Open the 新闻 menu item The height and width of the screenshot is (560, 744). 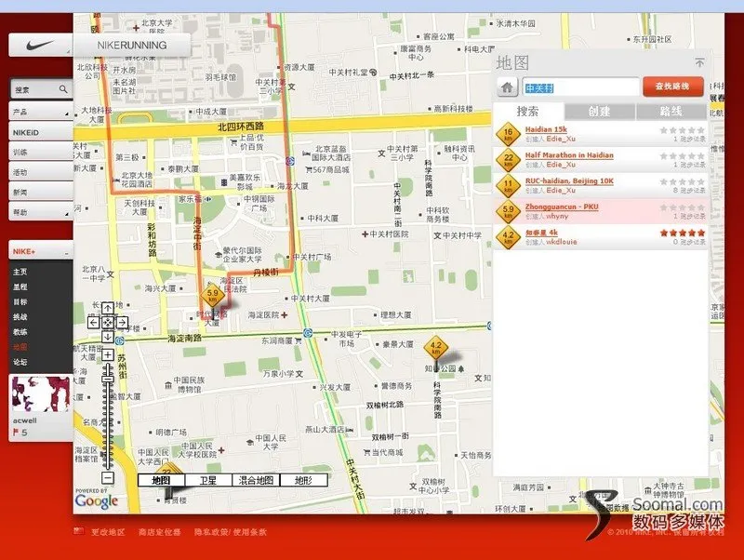pos(41,193)
